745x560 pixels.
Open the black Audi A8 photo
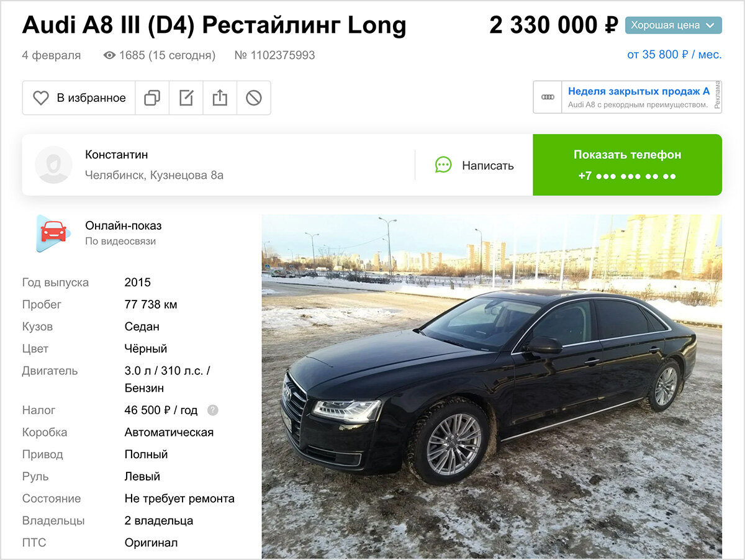click(x=492, y=386)
